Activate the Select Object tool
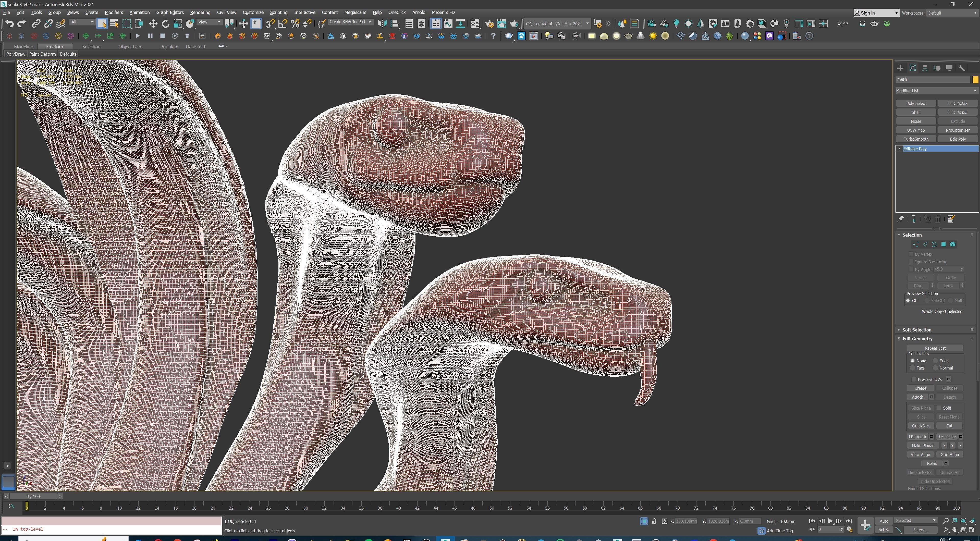This screenshot has width=980, height=541. 102,23
